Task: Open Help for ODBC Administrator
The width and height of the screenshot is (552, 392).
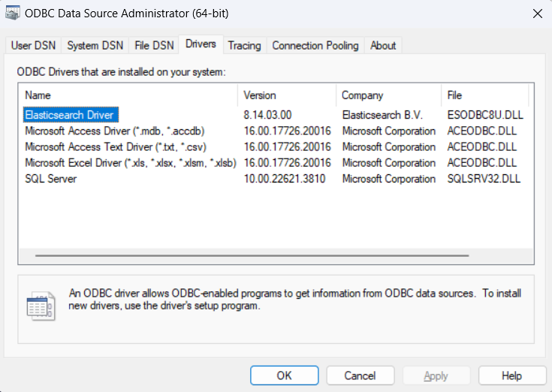Action: pyautogui.click(x=512, y=375)
